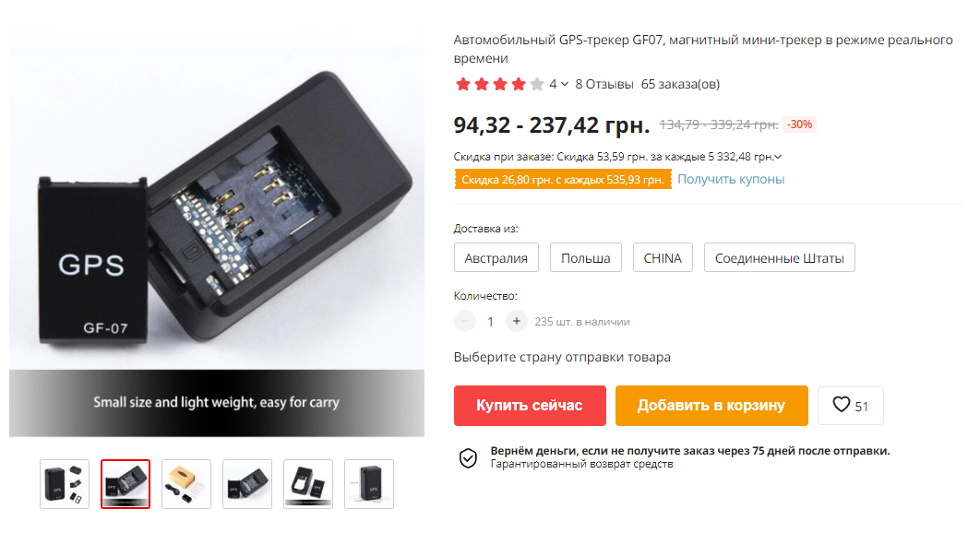Click the Купить сейчас button
Screen dimensions: 980x533
coord(530,406)
